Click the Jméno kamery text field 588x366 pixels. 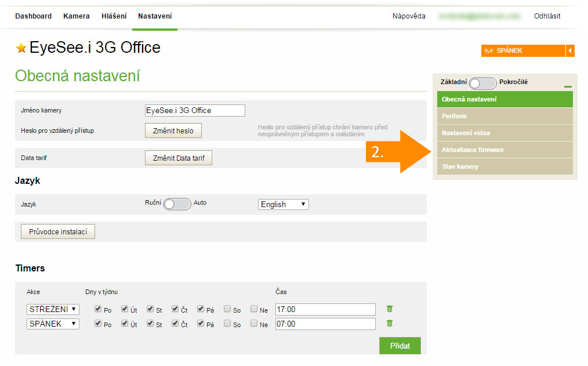[195, 110]
